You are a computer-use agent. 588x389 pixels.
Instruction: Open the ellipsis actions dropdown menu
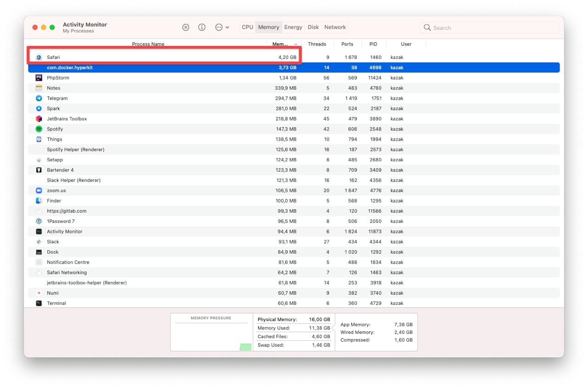point(222,28)
